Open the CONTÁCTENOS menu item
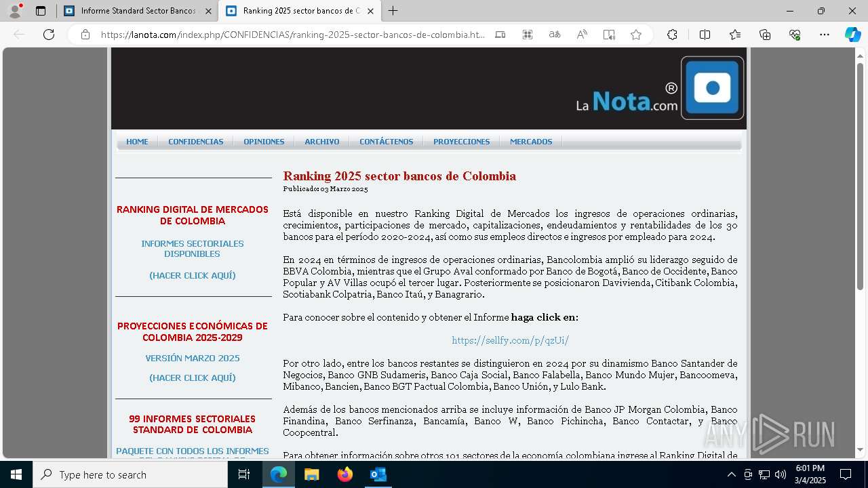Viewport: 868px width, 488px height. point(386,142)
